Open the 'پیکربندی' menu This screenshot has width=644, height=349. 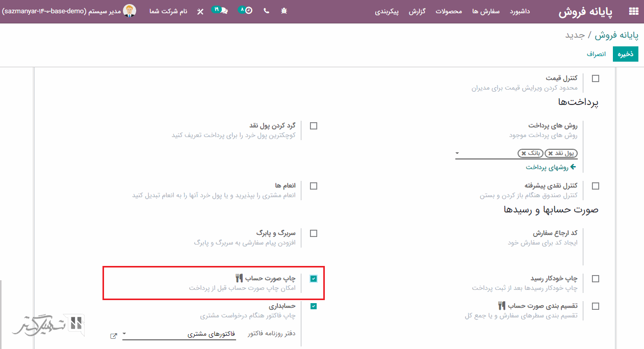(388, 11)
